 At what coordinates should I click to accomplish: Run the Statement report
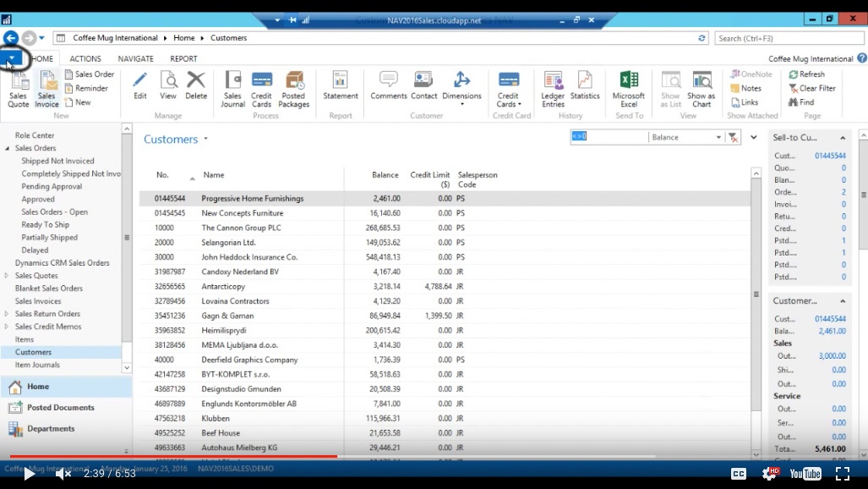tap(341, 86)
